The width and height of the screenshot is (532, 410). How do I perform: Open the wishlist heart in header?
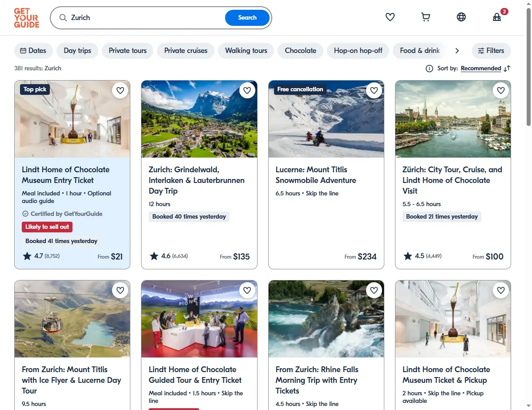[x=390, y=17]
